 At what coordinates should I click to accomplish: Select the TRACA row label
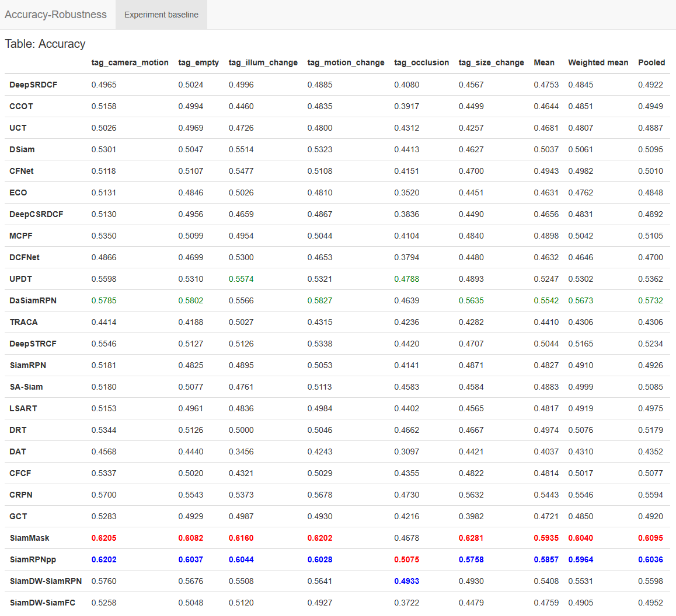tap(24, 322)
